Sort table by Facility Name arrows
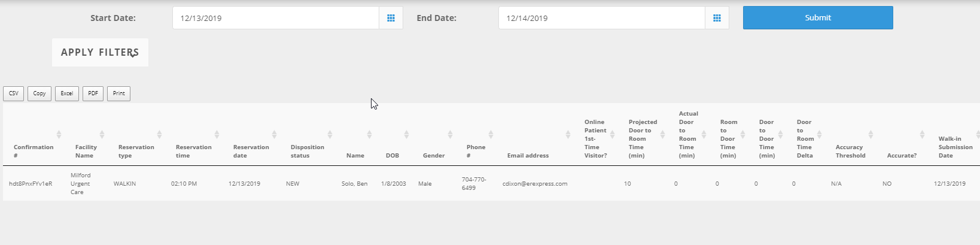The height and width of the screenshot is (245, 980). 102,134
